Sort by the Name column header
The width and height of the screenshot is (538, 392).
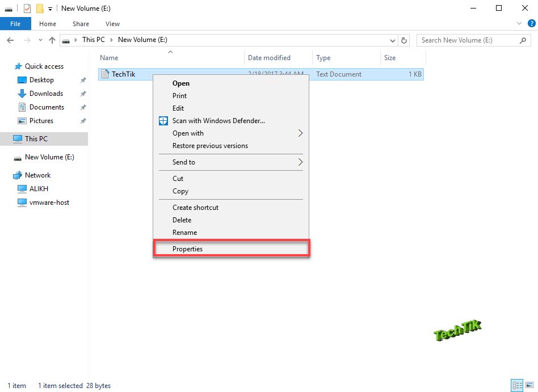(x=171, y=58)
